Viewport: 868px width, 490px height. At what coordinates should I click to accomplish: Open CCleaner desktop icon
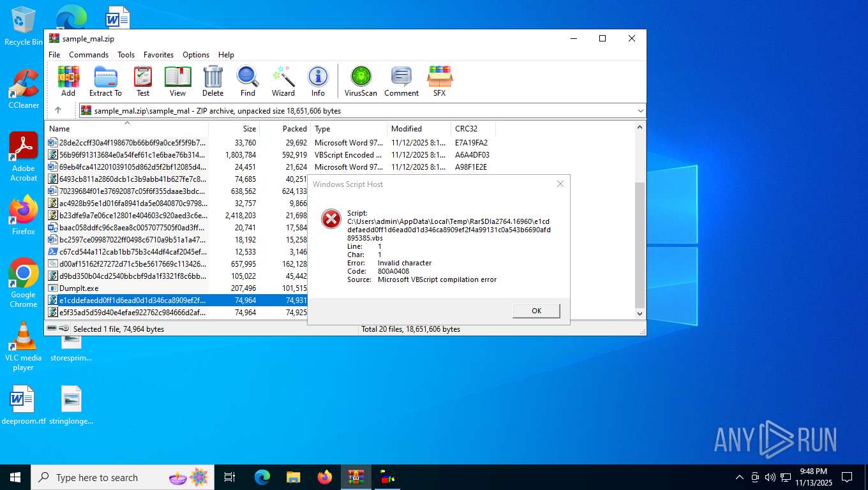(x=24, y=89)
